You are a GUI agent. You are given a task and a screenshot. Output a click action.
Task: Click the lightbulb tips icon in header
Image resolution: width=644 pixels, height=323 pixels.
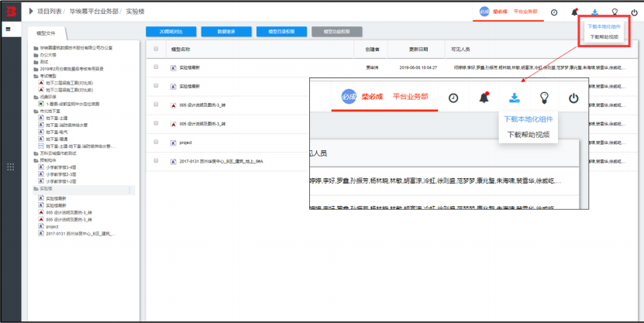tap(615, 12)
